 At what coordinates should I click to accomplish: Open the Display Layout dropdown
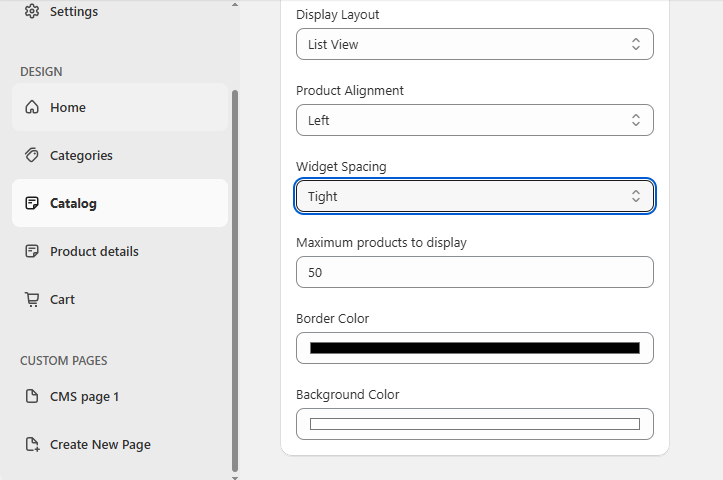[474, 44]
